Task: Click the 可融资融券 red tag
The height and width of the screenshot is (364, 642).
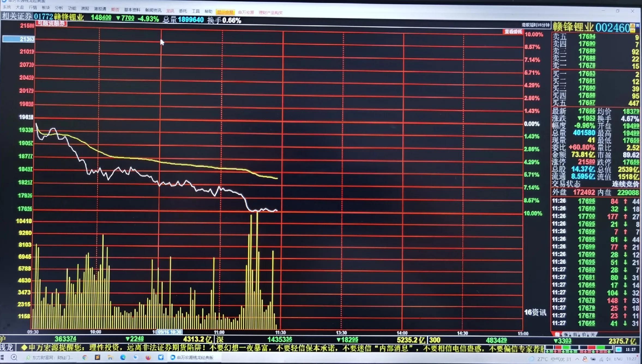Action: [51, 24]
